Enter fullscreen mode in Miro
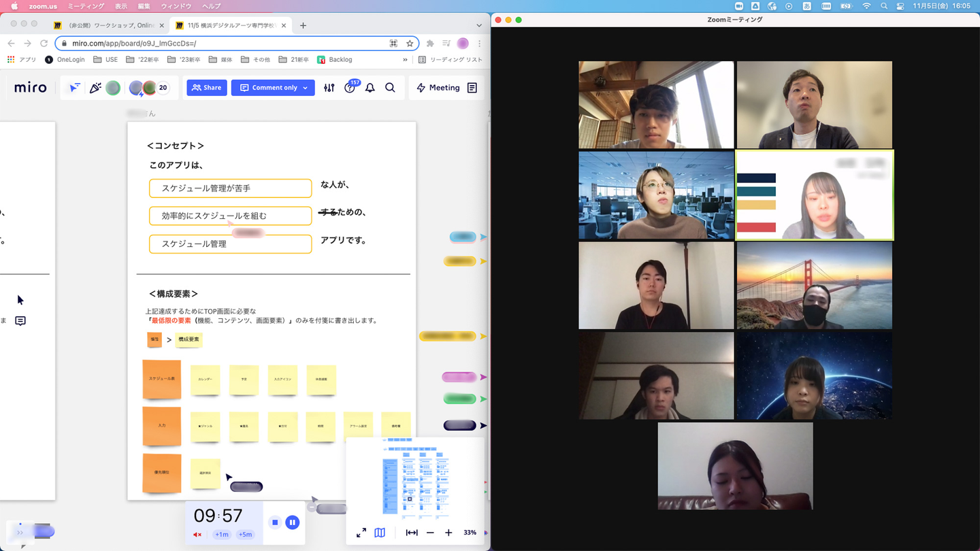 pos(361,533)
